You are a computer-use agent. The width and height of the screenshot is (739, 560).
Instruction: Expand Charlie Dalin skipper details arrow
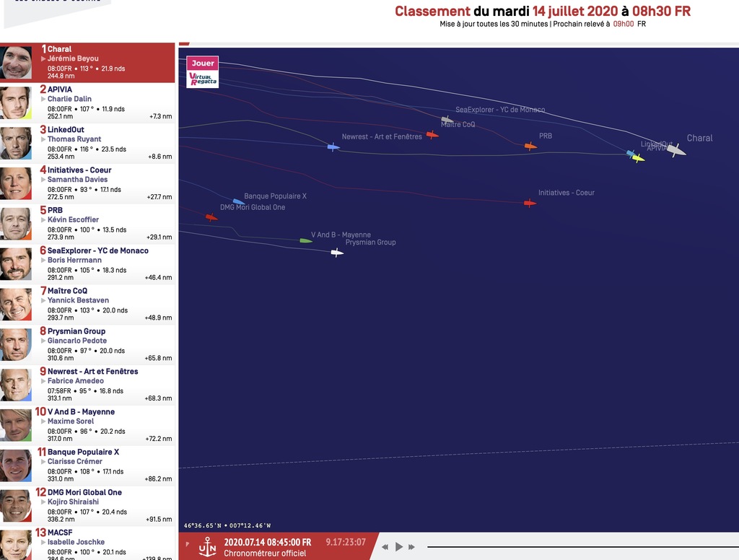(43, 99)
